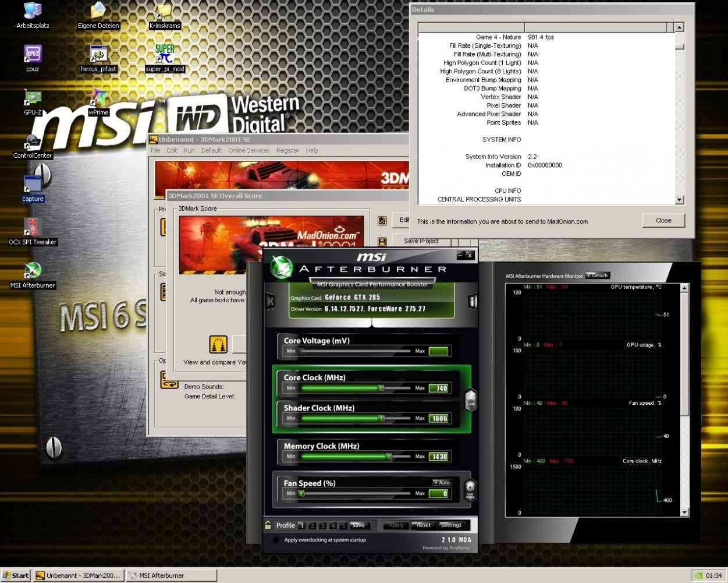Image resolution: width=728 pixels, height=583 pixels.
Task: Click the Save Project button in 3DMark
Action: click(x=421, y=241)
